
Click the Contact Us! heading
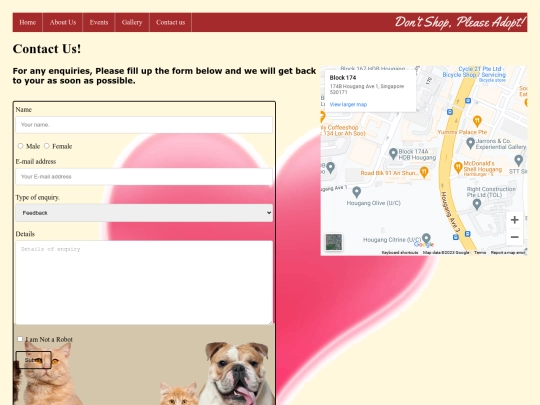[x=47, y=49]
